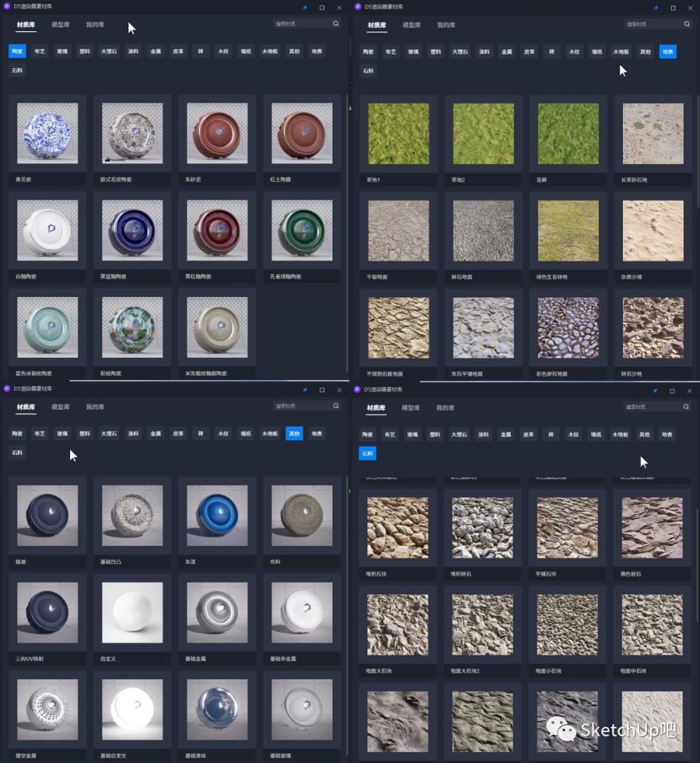This screenshot has width=700, height=763.
Task: Pick the 褐色岩石 rock texture thumbnail
Action: click(x=652, y=528)
